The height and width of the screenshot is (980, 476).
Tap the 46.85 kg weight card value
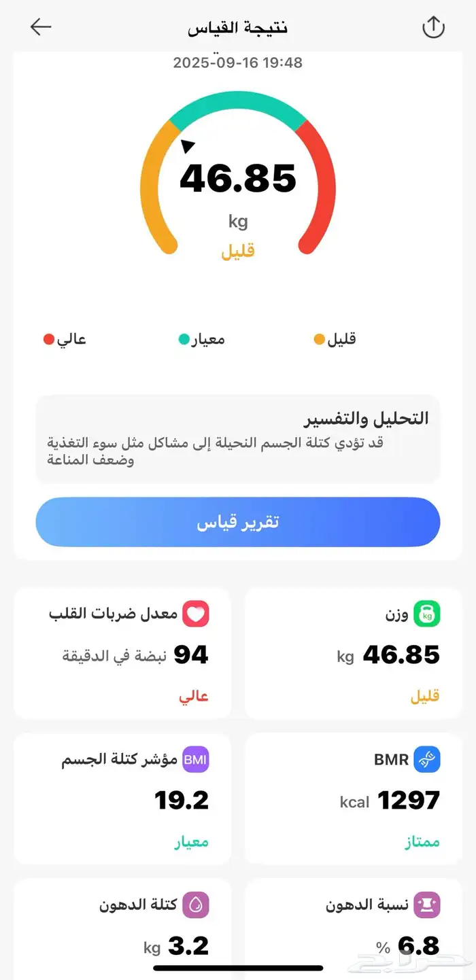click(401, 655)
